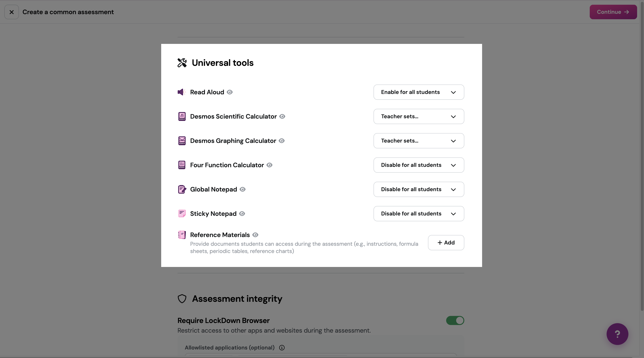Click the Universal tools wrench icon

(182, 63)
